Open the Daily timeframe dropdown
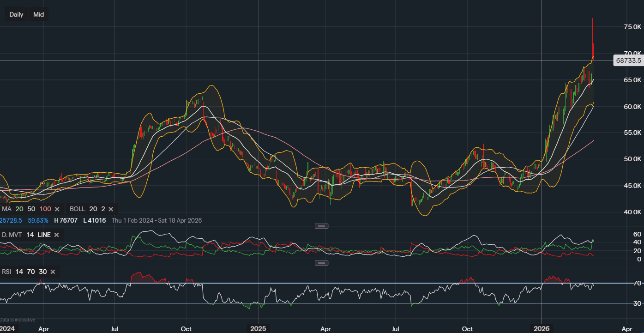 tap(16, 14)
